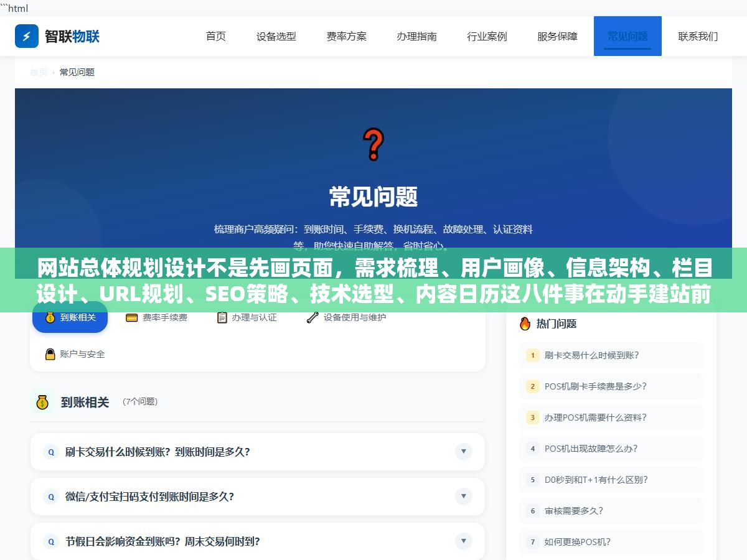The image size is (747, 560).
Task: Open hot question 审核需要多久？
Action: [611, 511]
